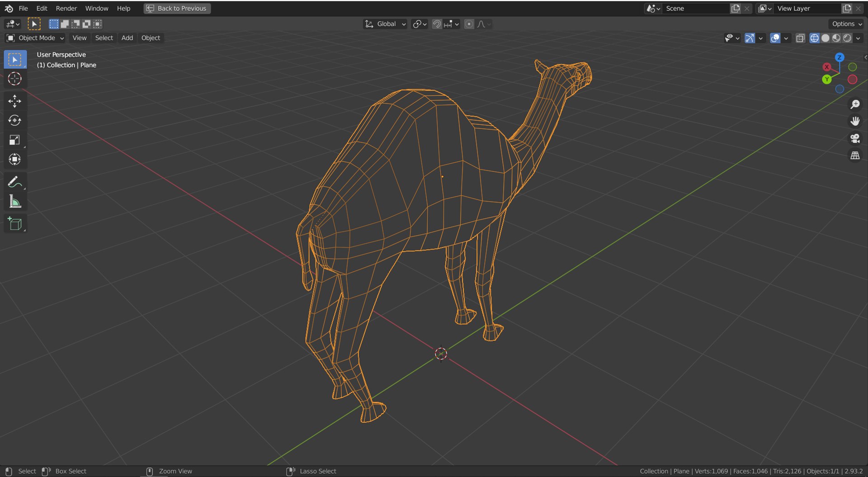Click the Blender logo icon
Viewport: 868px width, 477px height.
click(x=9, y=8)
